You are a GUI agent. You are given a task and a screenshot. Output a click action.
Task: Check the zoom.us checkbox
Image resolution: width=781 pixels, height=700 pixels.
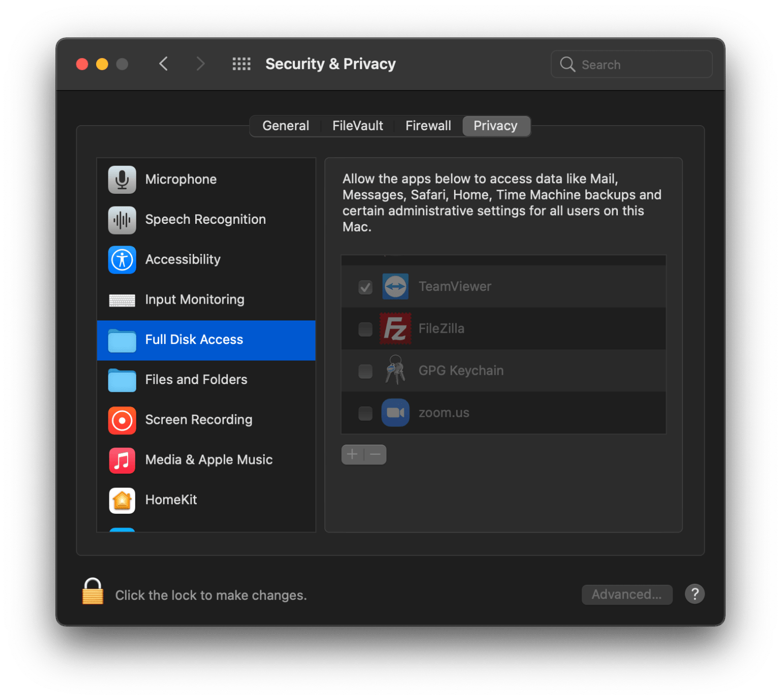coord(365,414)
